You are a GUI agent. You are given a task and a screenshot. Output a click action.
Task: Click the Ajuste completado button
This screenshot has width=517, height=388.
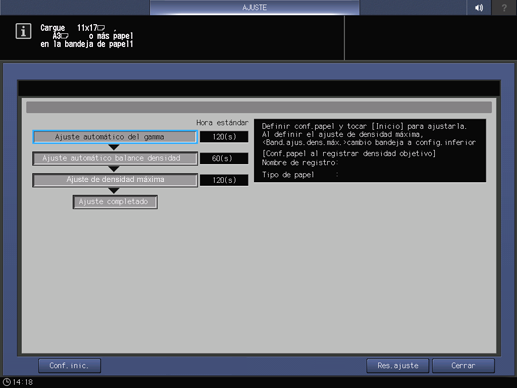(x=115, y=202)
